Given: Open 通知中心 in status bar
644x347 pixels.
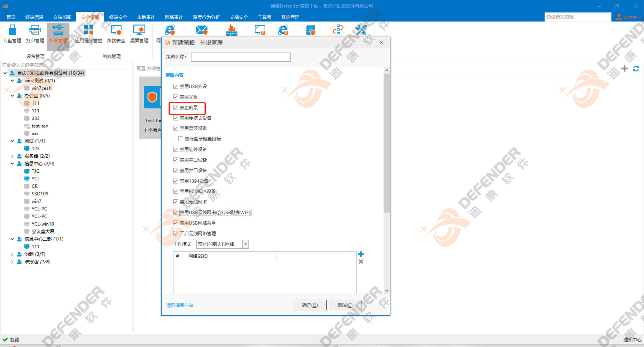Looking at the screenshot, I should point(632,339).
